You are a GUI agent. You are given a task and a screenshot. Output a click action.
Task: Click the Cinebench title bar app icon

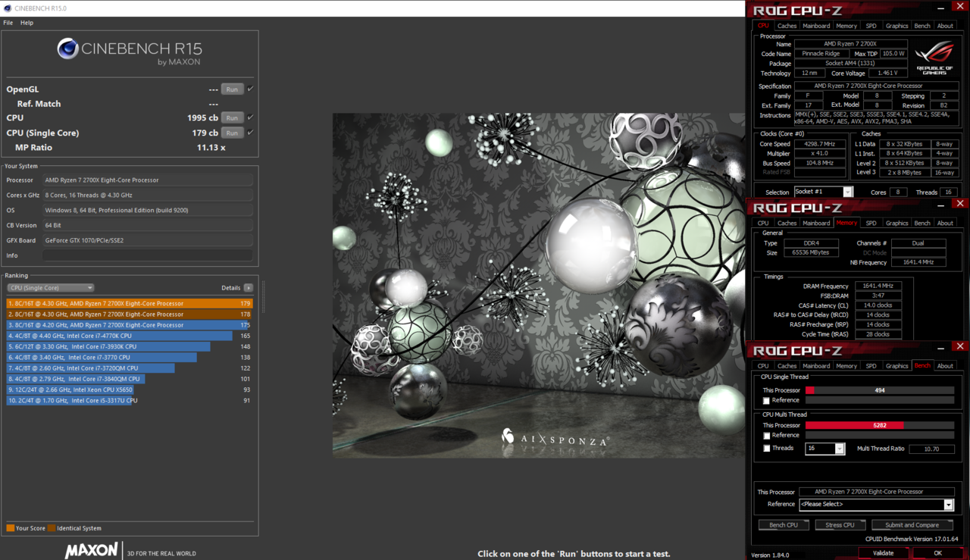[7, 8]
